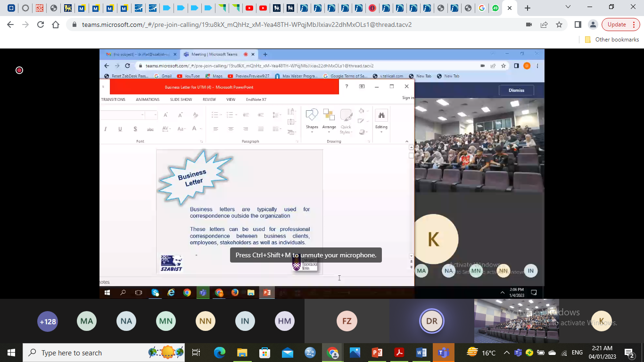Image resolution: width=644 pixels, height=362 pixels.
Task: Open Chrome side panel icon
Action: pyautogui.click(x=578, y=25)
